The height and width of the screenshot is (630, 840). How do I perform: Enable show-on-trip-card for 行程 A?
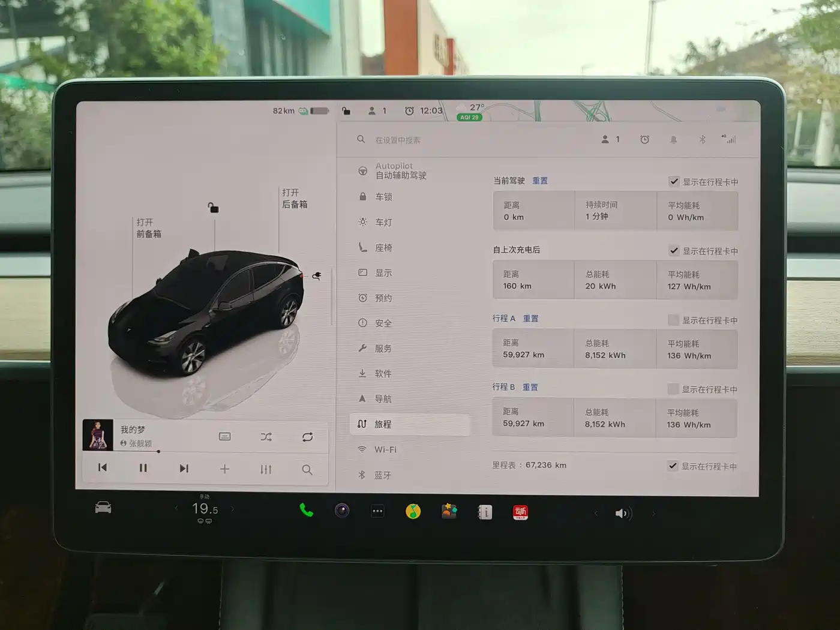click(673, 320)
